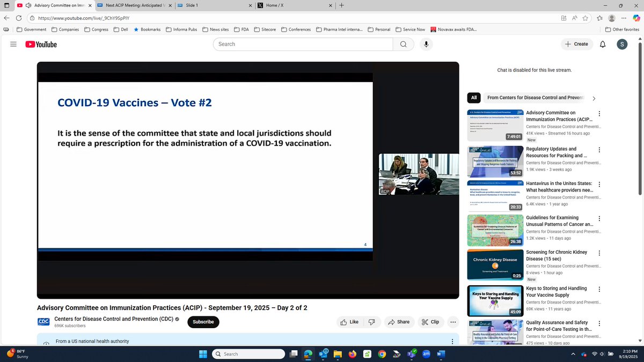
Task: Open a new browser tab
Action: 342,5
